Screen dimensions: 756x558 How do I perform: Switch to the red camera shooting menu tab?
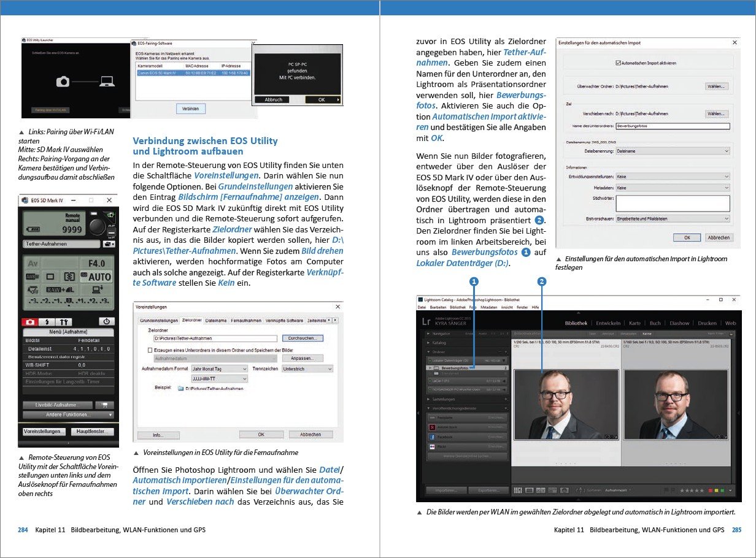point(31,322)
